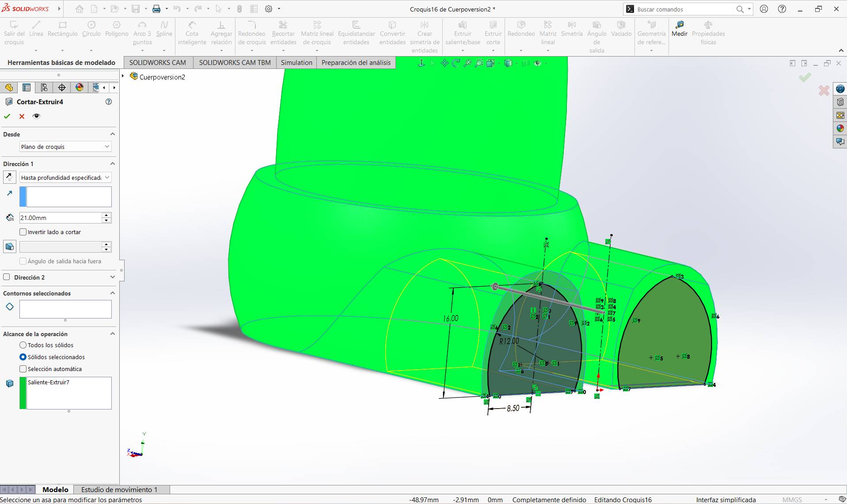Switch to Estudio de movimiento 1 tab
The height and width of the screenshot is (504, 847).
[x=119, y=489]
